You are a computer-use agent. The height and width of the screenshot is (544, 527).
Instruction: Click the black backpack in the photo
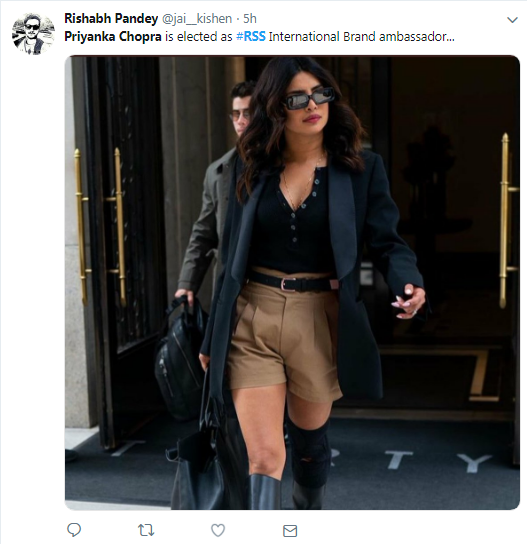(x=180, y=357)
